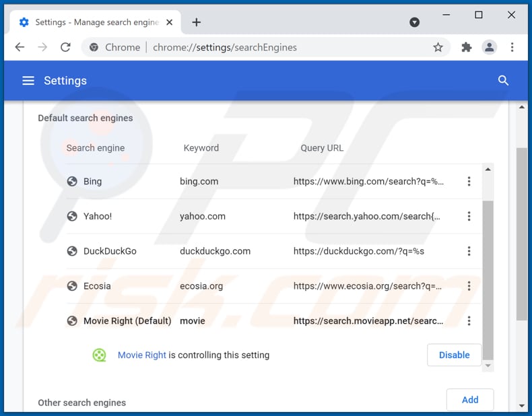Screen dimensions: 532x416
Task: Click the page scrollbar thumb
Action: 521,234
